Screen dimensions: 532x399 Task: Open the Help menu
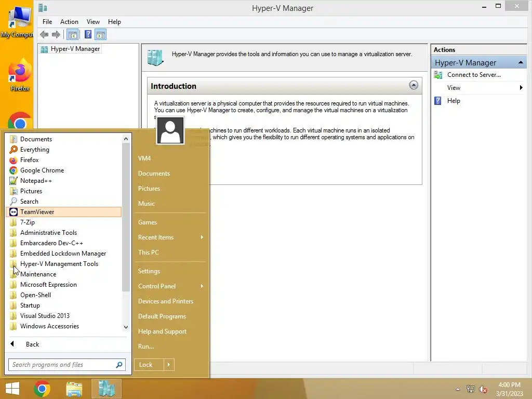pos(114,22)
